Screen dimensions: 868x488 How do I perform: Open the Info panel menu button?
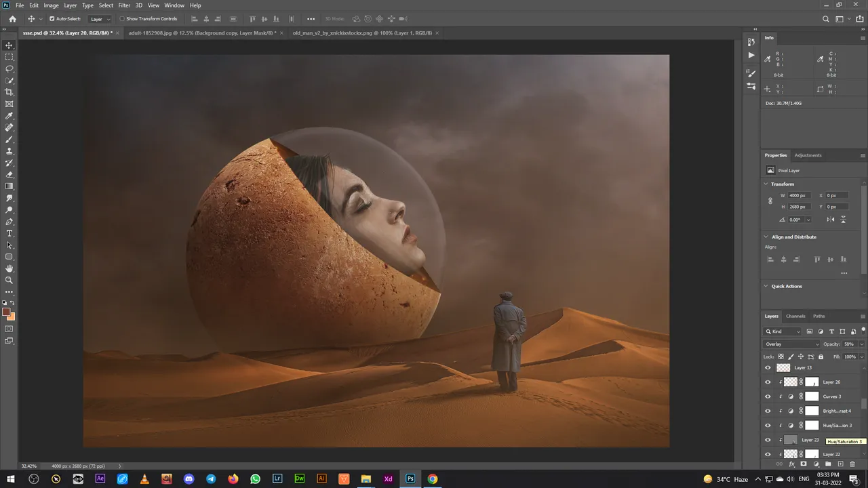[x=863, y=38]
